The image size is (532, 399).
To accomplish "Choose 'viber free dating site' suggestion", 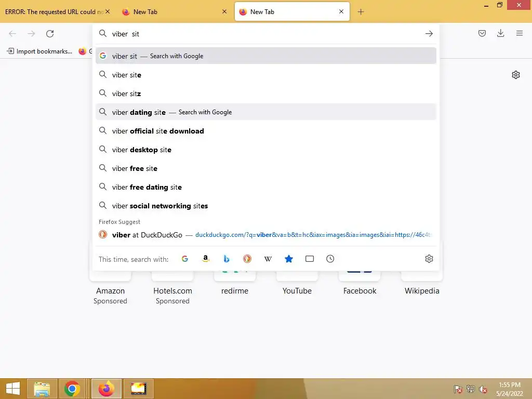I will point(266,187).
